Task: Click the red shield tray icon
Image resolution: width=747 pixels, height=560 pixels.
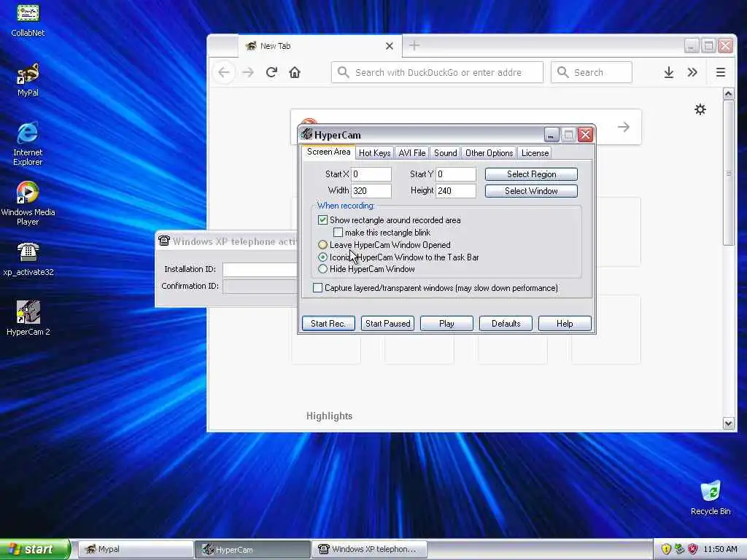Action: pos(693,549)
